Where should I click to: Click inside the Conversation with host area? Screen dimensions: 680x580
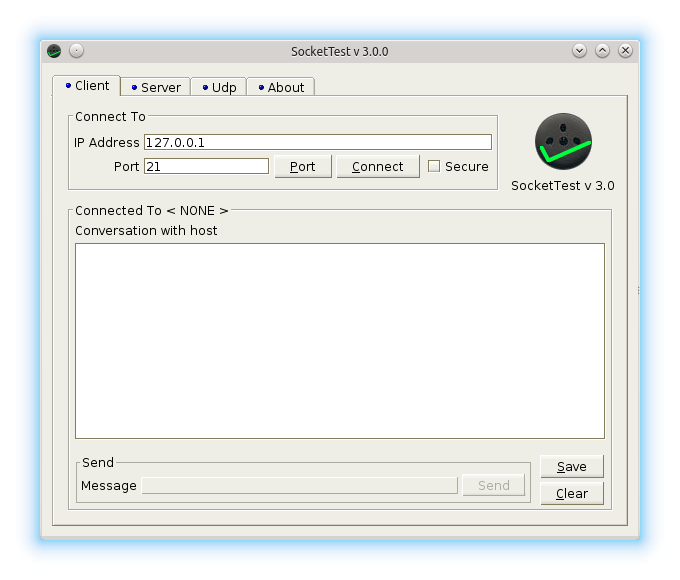click(339, 340)
